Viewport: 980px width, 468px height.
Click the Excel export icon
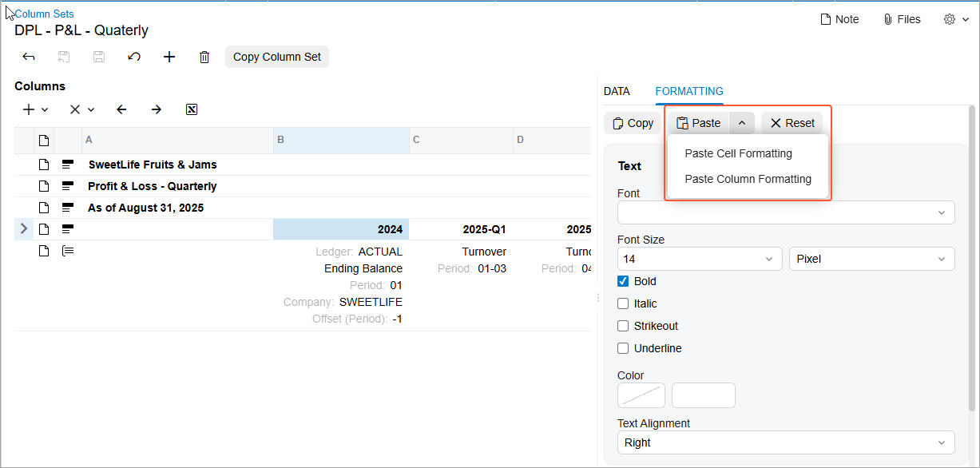point(192,109)
